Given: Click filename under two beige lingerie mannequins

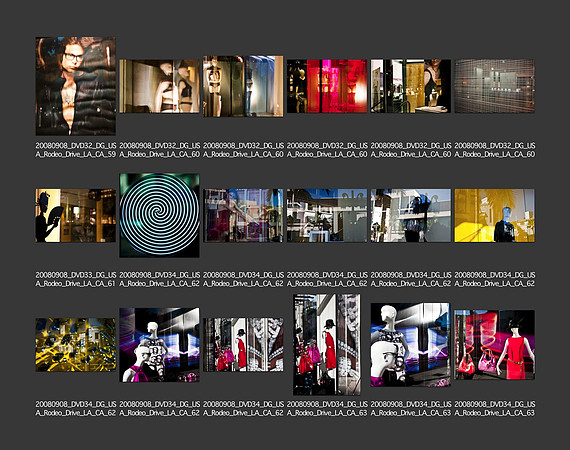Looking at the screenshot, I should (160, 150).
